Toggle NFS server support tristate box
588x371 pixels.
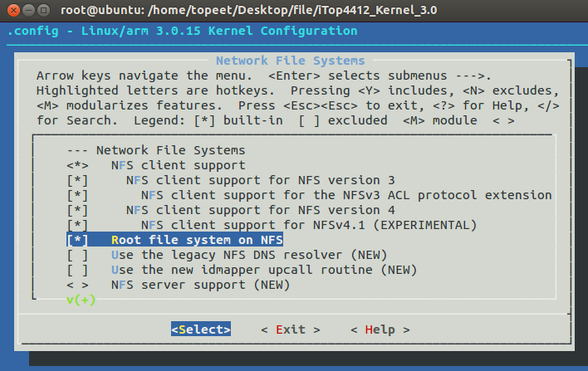77,285
